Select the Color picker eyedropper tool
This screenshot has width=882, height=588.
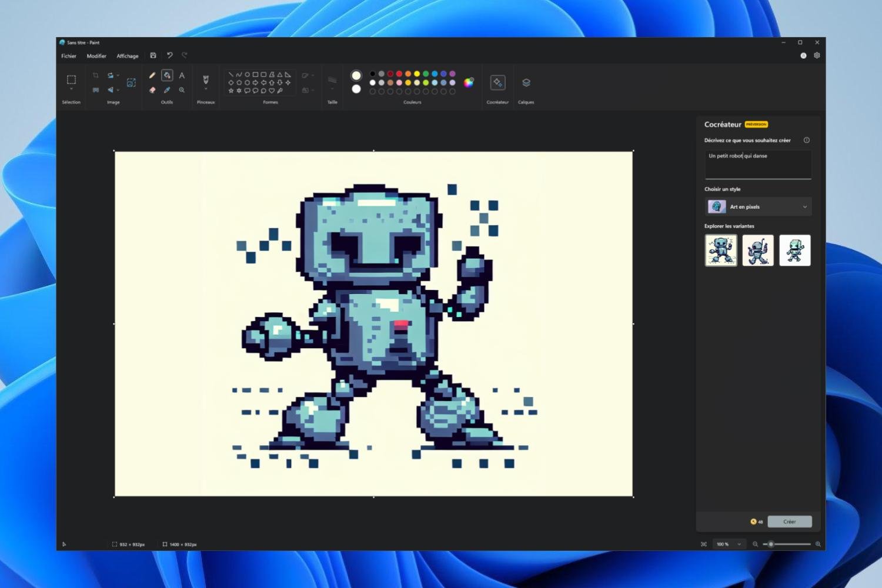tap(167, 90)
